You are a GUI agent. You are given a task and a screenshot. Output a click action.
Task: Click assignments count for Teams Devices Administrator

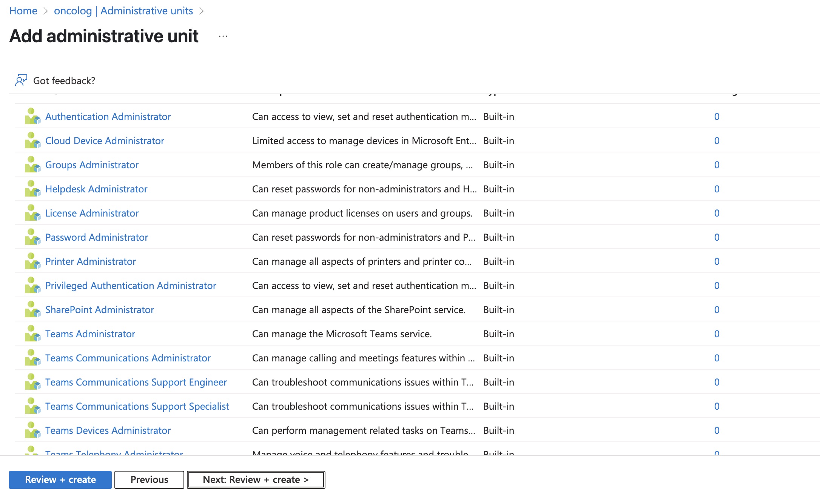tap(717, 430)
